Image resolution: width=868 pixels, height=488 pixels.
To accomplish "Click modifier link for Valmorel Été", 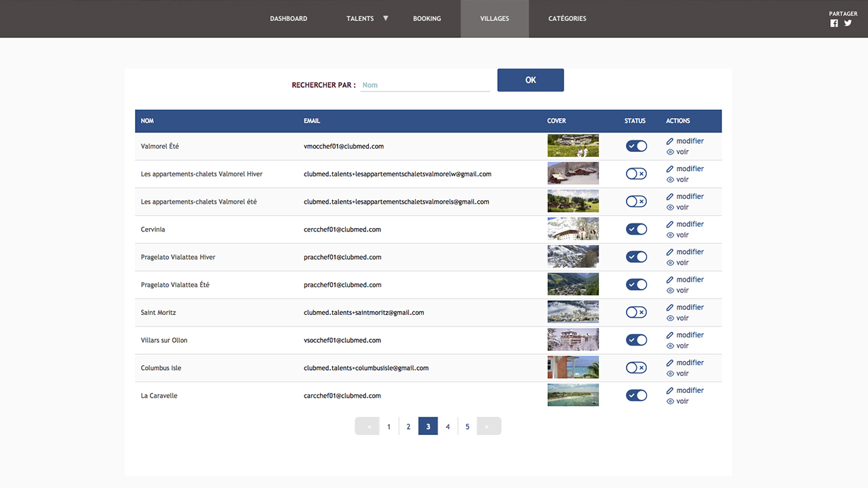I will point(690,141).
